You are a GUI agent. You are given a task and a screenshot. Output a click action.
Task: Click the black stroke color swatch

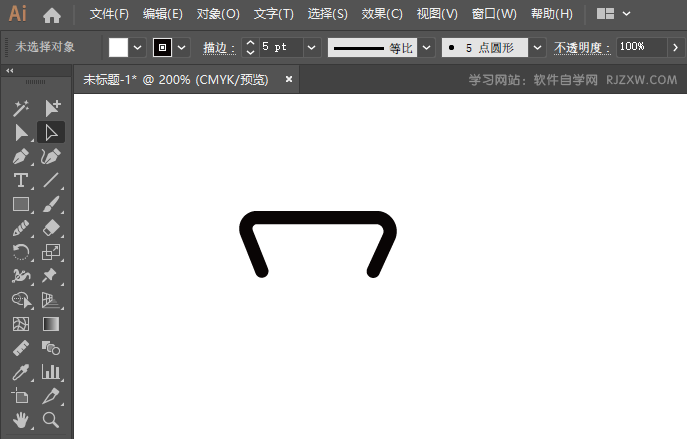coord(162,47)
